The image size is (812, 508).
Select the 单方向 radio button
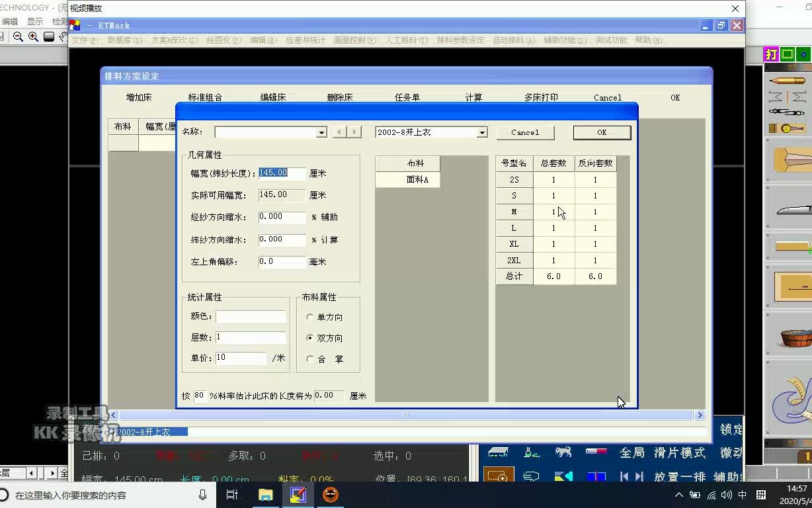pyautogui.click(x=309, y=316)
